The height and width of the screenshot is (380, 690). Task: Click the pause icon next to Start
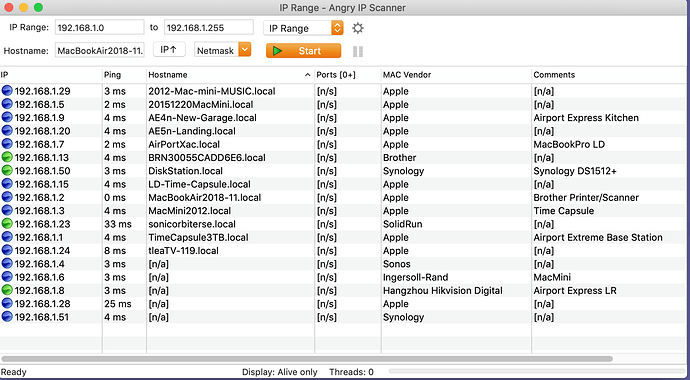coord(358,51)
